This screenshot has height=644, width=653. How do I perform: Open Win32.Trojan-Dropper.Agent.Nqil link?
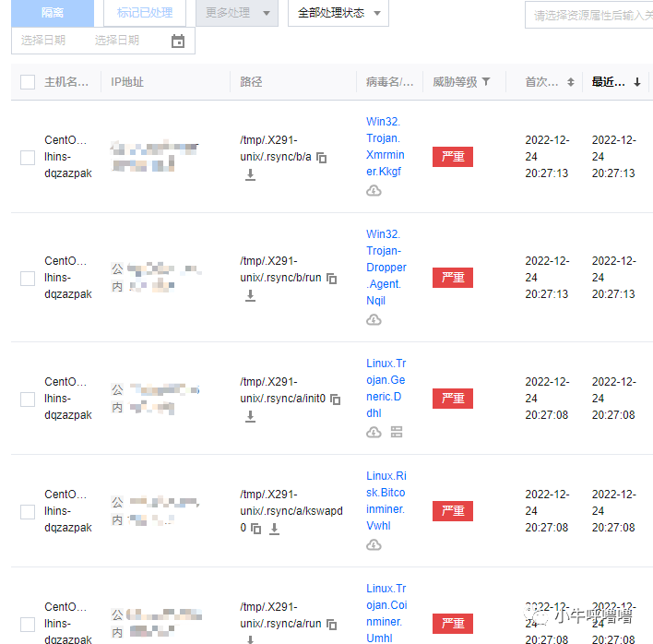[x=386, y=267]
